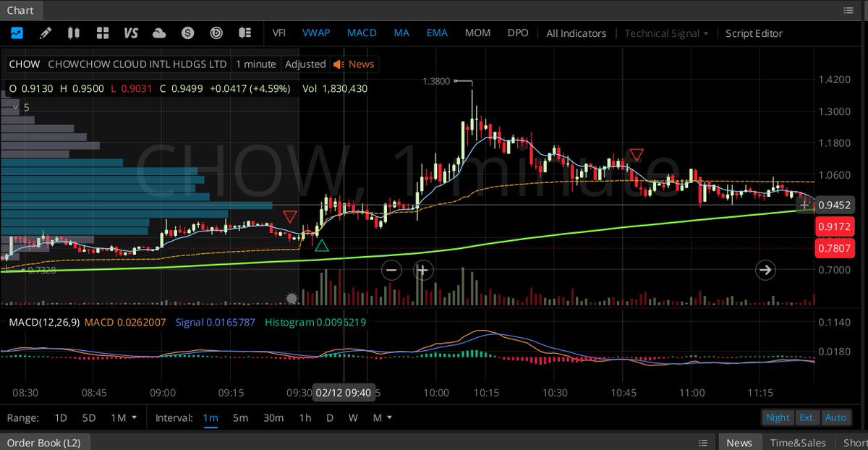The width and height of the screenshot is (868, 450).
Task: Zoom out with the minus circle
Action: (x=391, y=271)
